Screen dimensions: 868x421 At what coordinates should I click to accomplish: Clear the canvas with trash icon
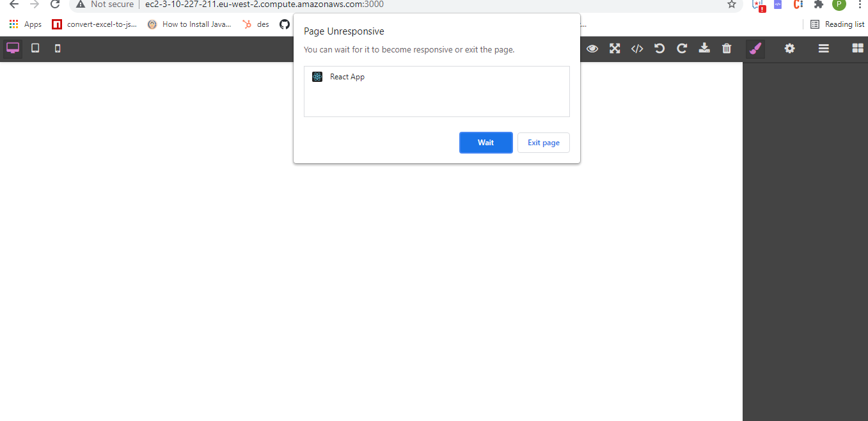pyautogui.click(x=727, y=49)
